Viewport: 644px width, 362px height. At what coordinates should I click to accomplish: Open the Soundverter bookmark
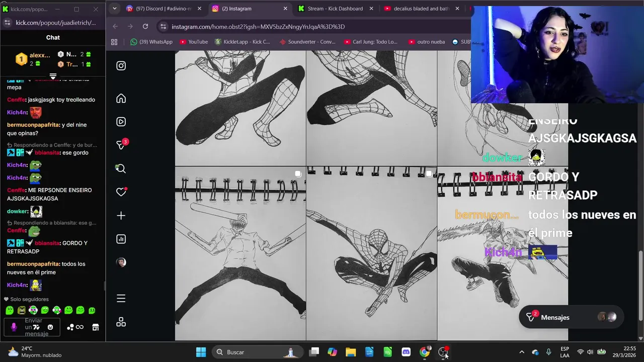click(307, 42)
